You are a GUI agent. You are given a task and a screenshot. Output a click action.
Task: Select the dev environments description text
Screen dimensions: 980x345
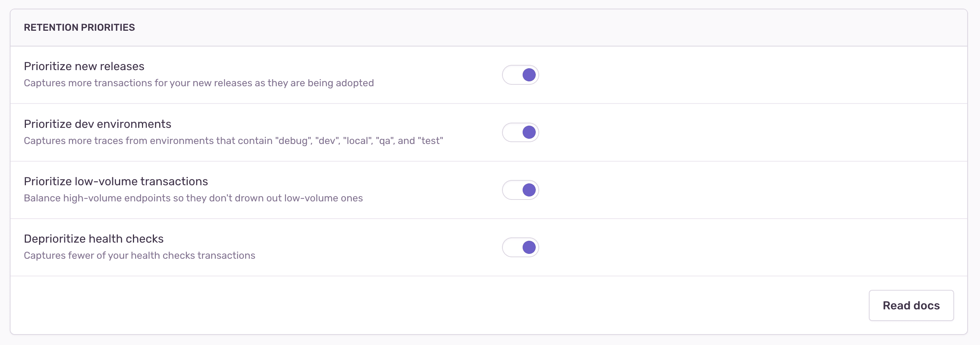coord(233,141)
